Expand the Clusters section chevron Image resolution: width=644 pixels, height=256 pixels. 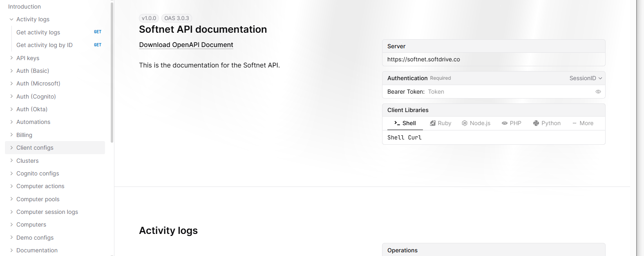click(11, 161)
